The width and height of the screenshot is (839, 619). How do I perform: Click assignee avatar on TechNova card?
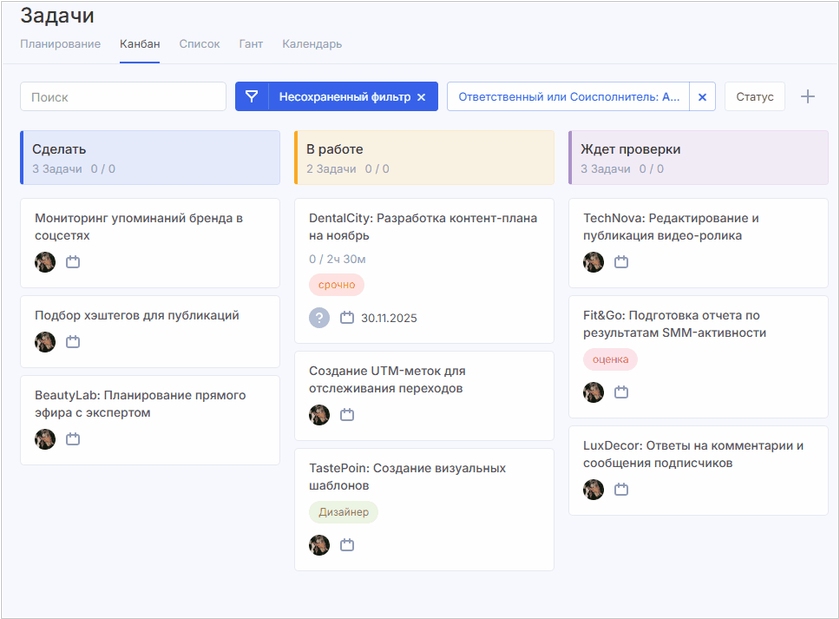594,262
